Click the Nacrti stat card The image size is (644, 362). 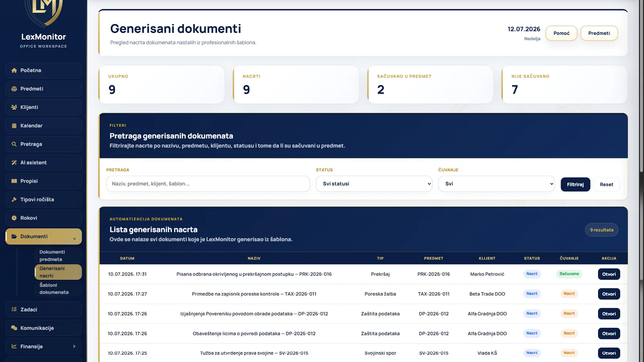(x=296, y=84)
